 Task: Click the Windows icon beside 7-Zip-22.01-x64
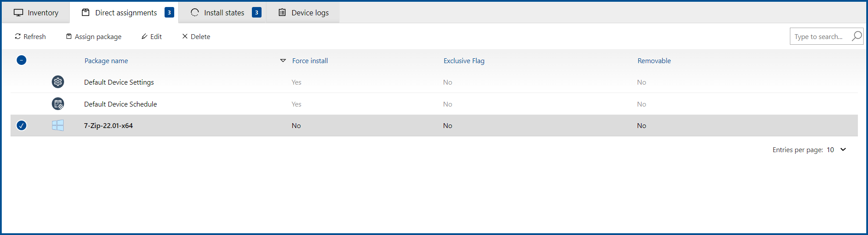(x=58, y=125)
